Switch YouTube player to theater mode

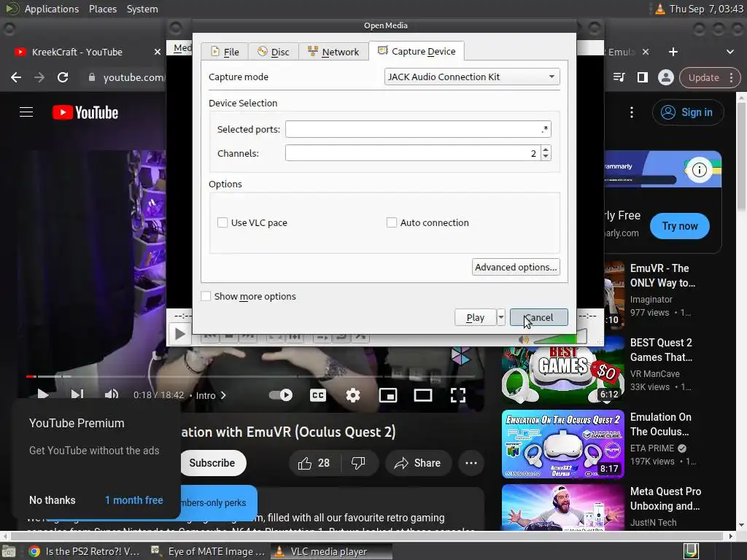pos(423,395)
